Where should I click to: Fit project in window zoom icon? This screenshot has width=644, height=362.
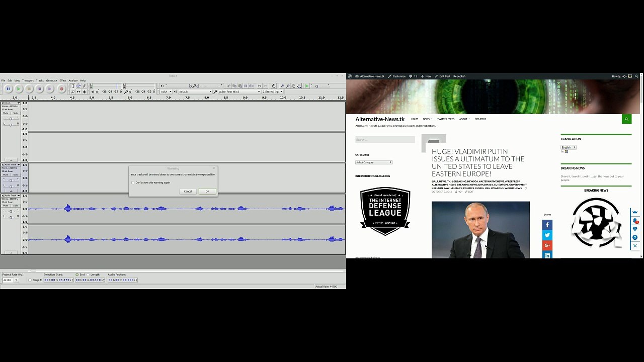298,86
